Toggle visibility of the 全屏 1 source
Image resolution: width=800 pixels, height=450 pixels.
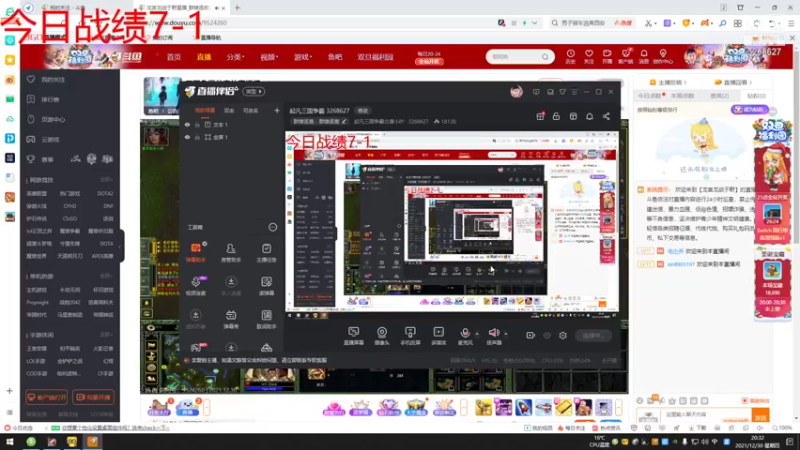pyautogui.click(x=187, y=137)
